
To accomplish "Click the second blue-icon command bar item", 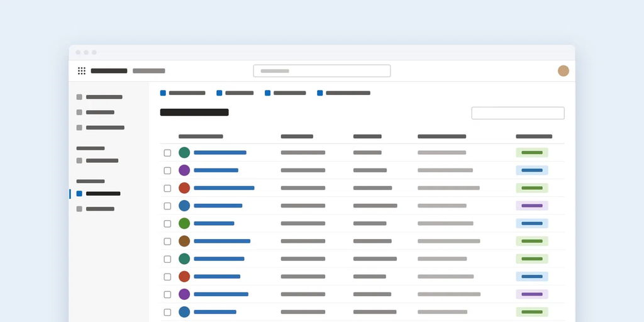I will [235, 93].
